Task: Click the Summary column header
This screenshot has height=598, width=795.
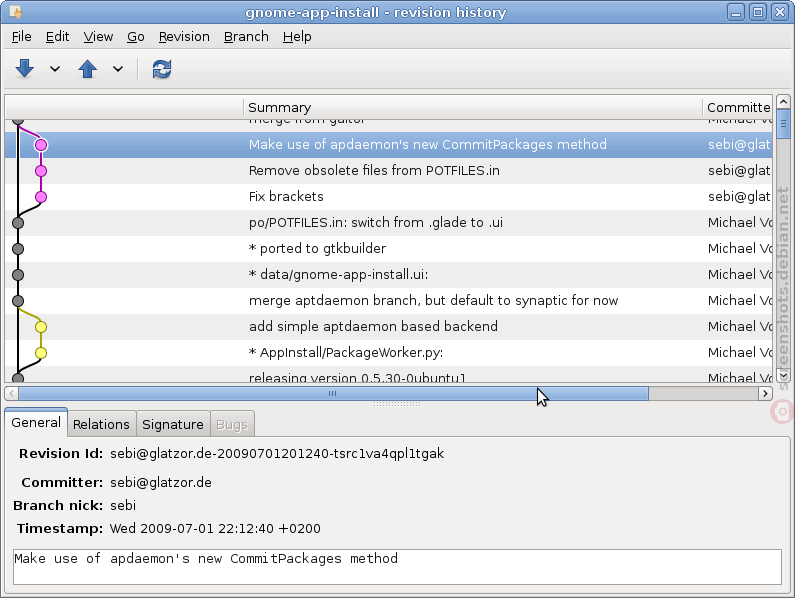Action: pyautogui.click(x=473, y=108)
